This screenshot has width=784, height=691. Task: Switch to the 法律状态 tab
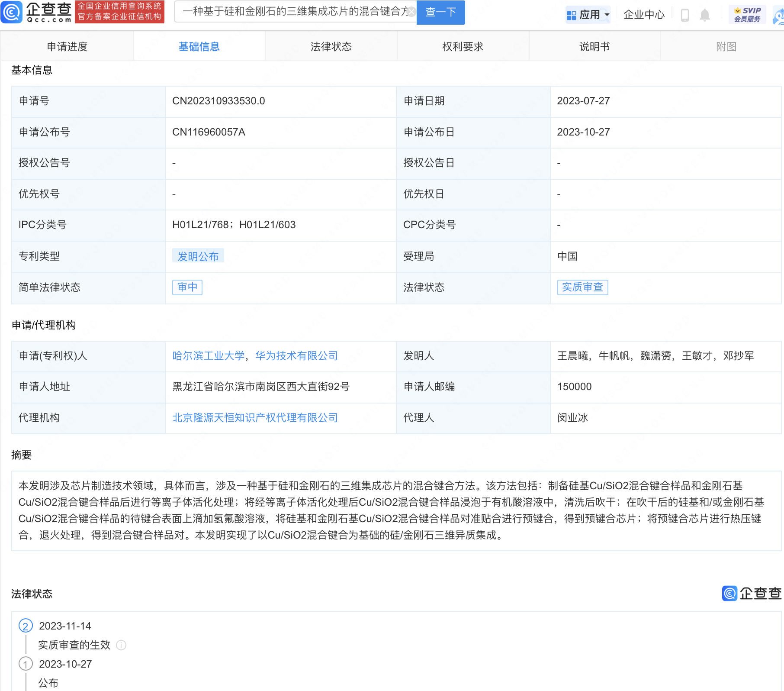[x=331, y=47]
